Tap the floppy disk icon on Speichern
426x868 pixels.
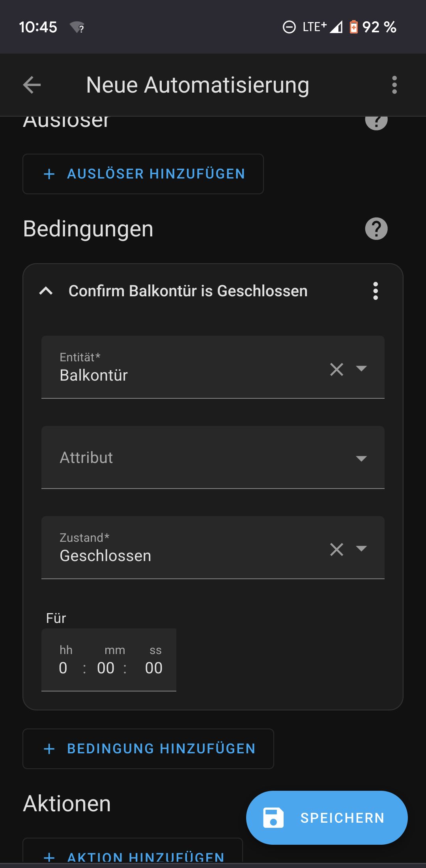273,818
